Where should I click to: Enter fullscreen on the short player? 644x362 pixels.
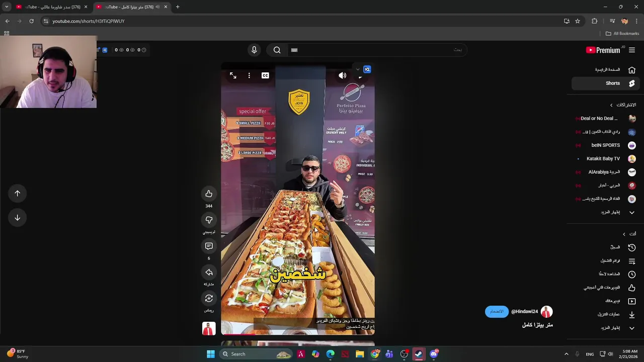tap(233, 75)
